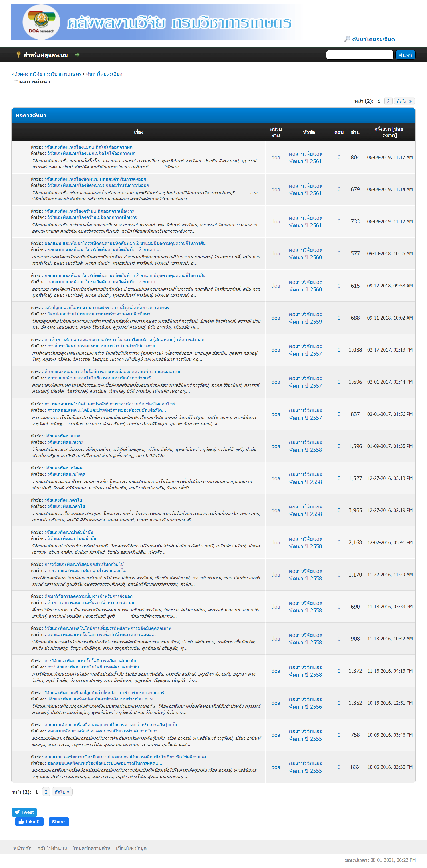427x868 pixels.
Task: Open หน้าหลัก footer link
Action: pyautogui.click(x=22, y=848)
